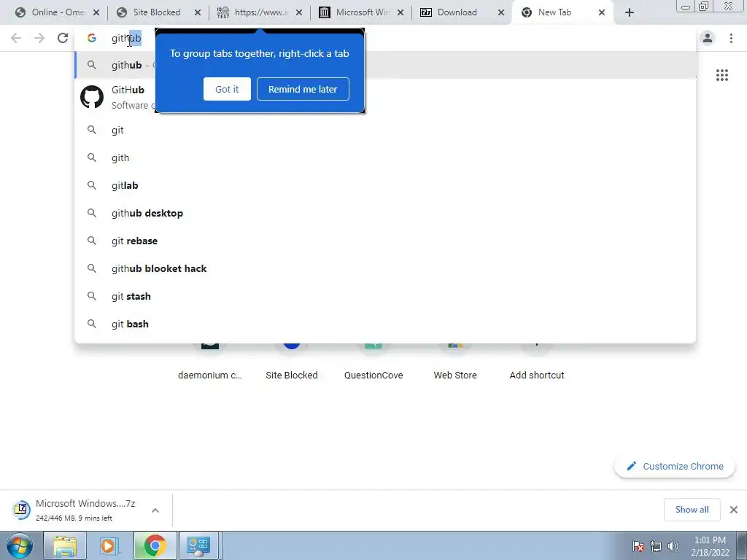Close the https://www tab
Viewport: 747px width, 560px height.
pos(298,13)
